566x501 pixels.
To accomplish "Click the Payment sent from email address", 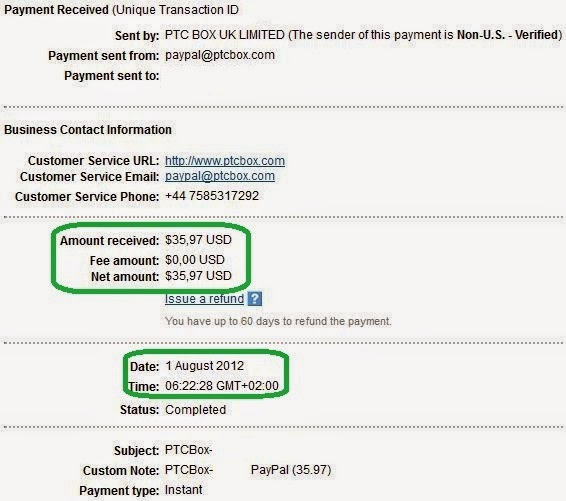I will click(x=220, y=55).
